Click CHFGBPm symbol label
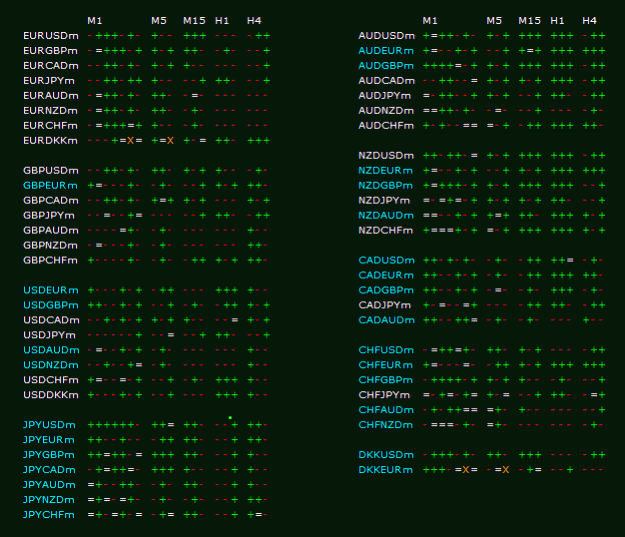 tap(385, 380)
